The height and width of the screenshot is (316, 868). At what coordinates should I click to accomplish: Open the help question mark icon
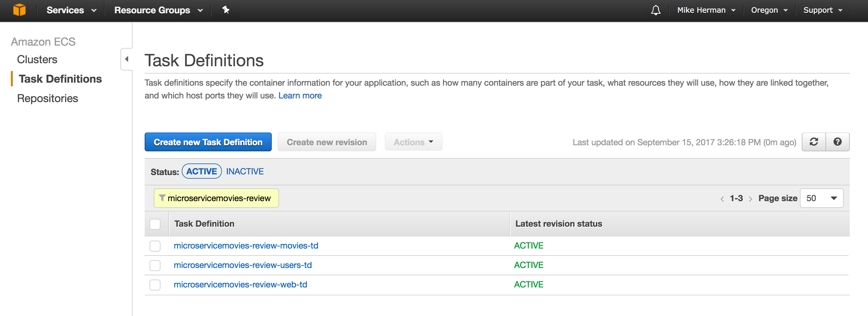(x=838, y=142)
